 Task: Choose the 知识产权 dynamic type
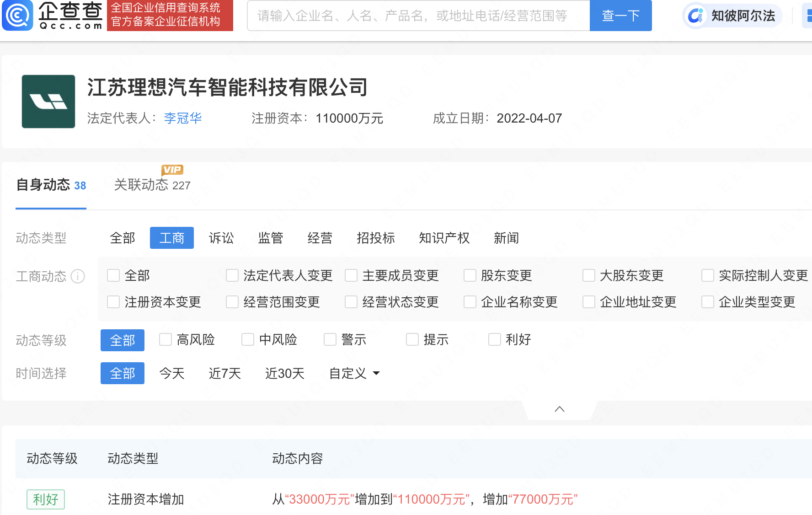(444, 238)
